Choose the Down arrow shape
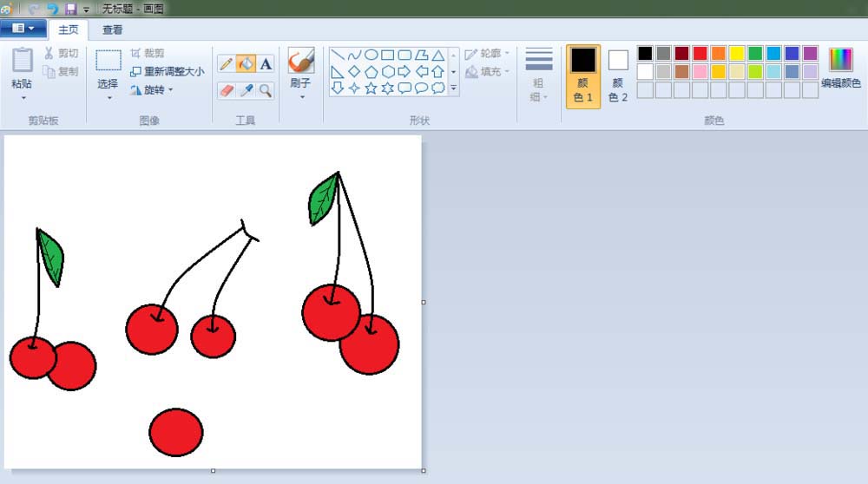Viewport: 868px width, 484px height. (338, 88)
